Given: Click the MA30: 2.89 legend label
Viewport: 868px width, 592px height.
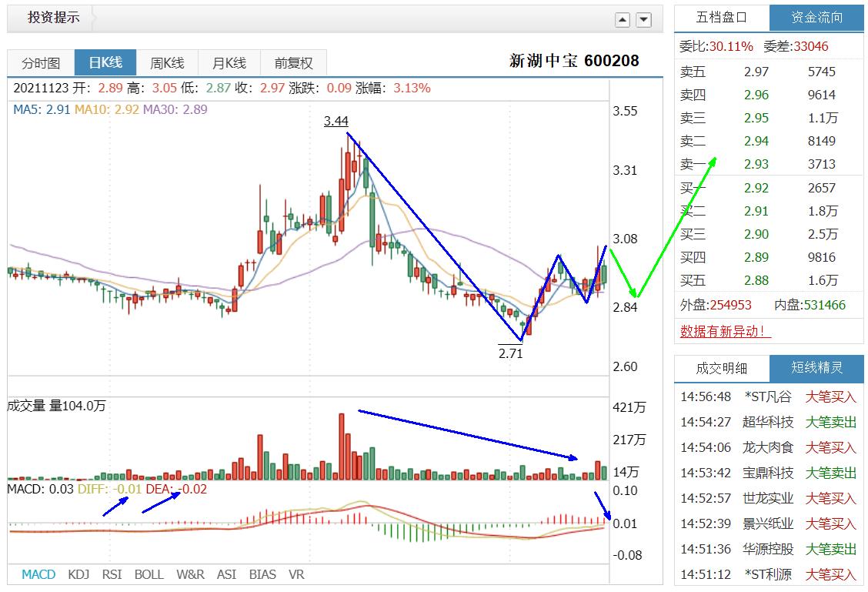Looking at the screenshot, I should coord(175,109).
